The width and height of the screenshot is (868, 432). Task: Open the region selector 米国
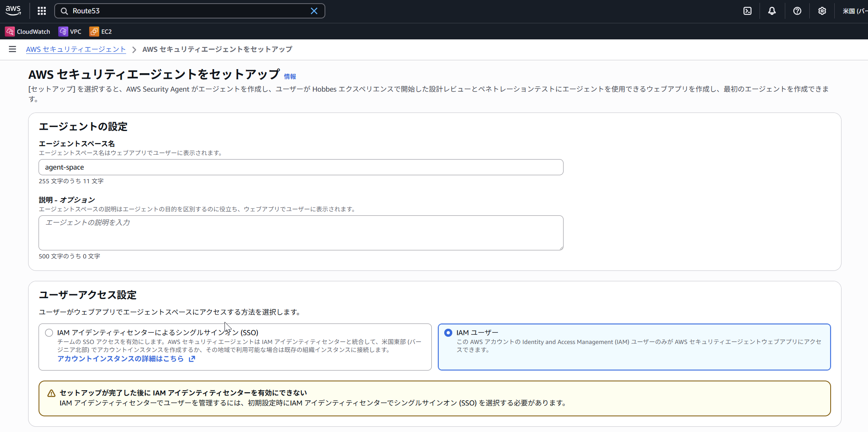pyautogui.click(x=855, y=11)
